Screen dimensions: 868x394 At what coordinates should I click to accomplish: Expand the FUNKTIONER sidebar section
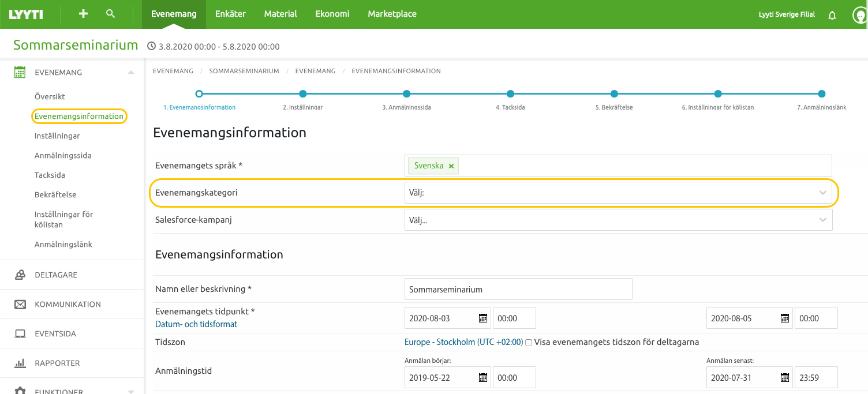[131, 391]
